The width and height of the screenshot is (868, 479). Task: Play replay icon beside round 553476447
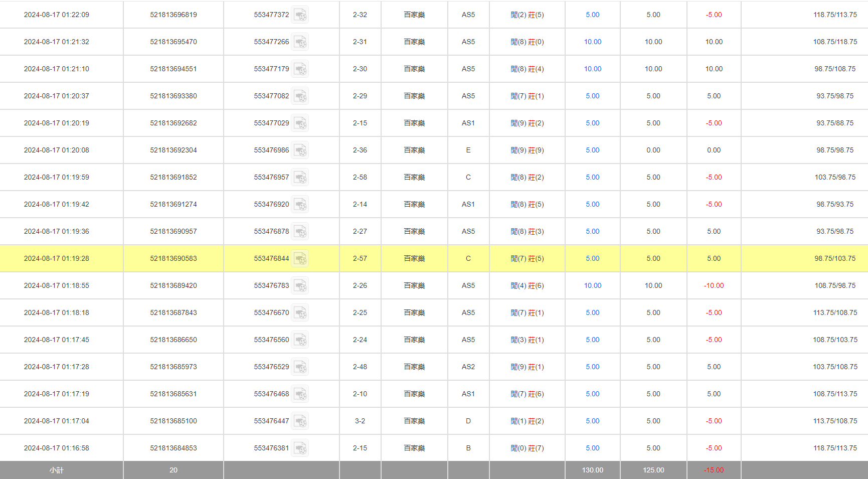pos(300,421)
